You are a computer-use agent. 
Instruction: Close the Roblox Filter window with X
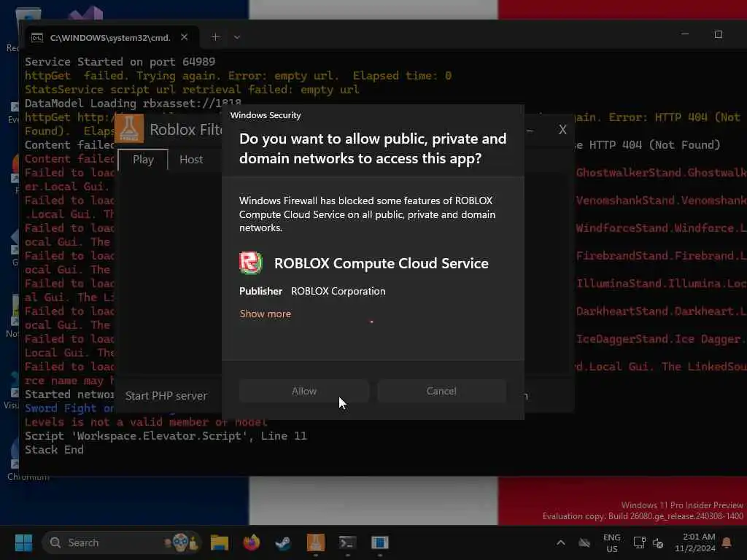click(x=562, y=130)
